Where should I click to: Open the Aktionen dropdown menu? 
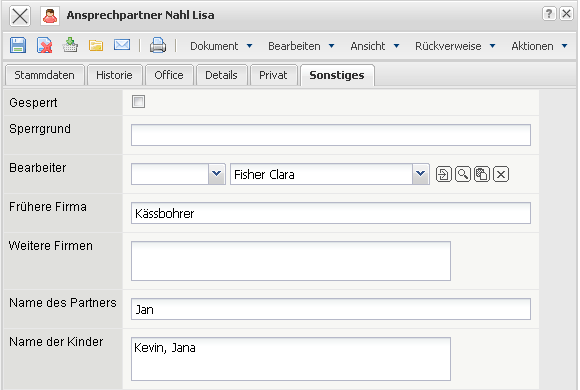pyautogui.click(x=539, y=46)
